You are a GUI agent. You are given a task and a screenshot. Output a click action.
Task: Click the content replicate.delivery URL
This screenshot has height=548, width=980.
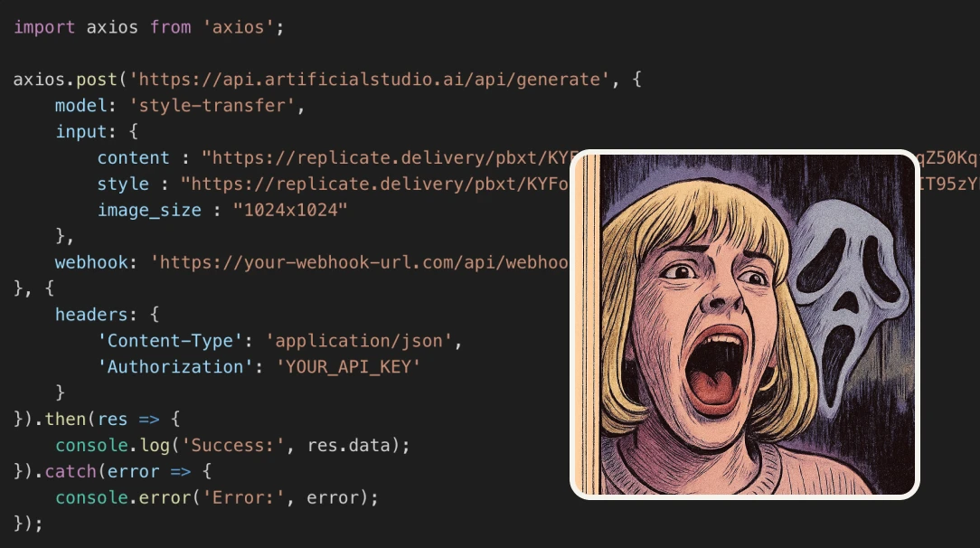[386, 157]
